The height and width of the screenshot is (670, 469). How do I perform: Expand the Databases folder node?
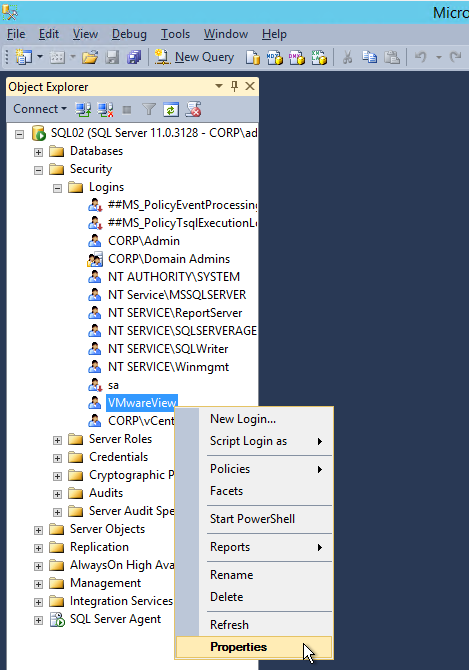38,152
